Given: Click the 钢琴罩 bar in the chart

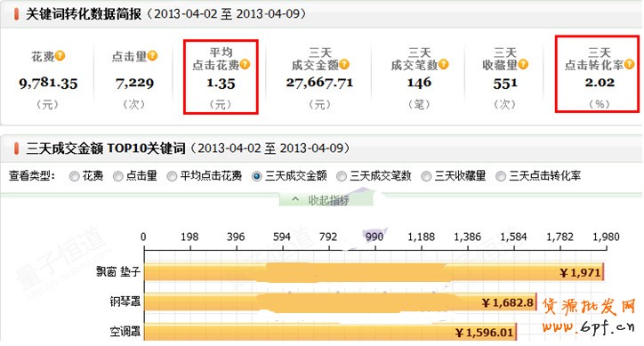Looking at the screenshot, I should [x=341, y=302].
